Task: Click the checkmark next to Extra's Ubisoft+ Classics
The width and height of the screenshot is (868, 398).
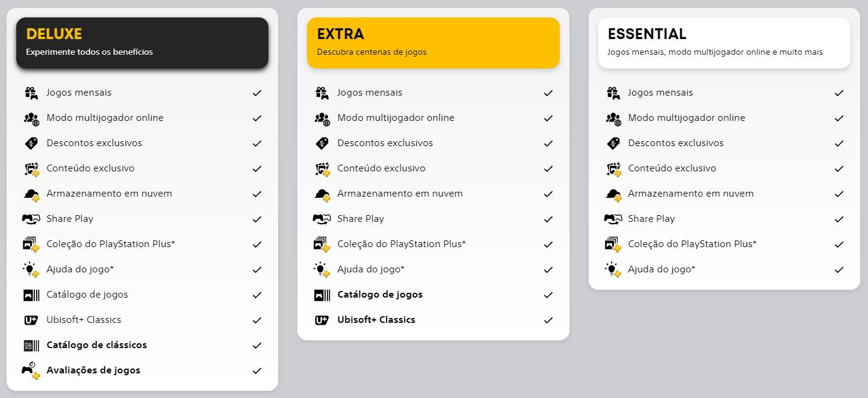Action: click(x=548, y=320)
